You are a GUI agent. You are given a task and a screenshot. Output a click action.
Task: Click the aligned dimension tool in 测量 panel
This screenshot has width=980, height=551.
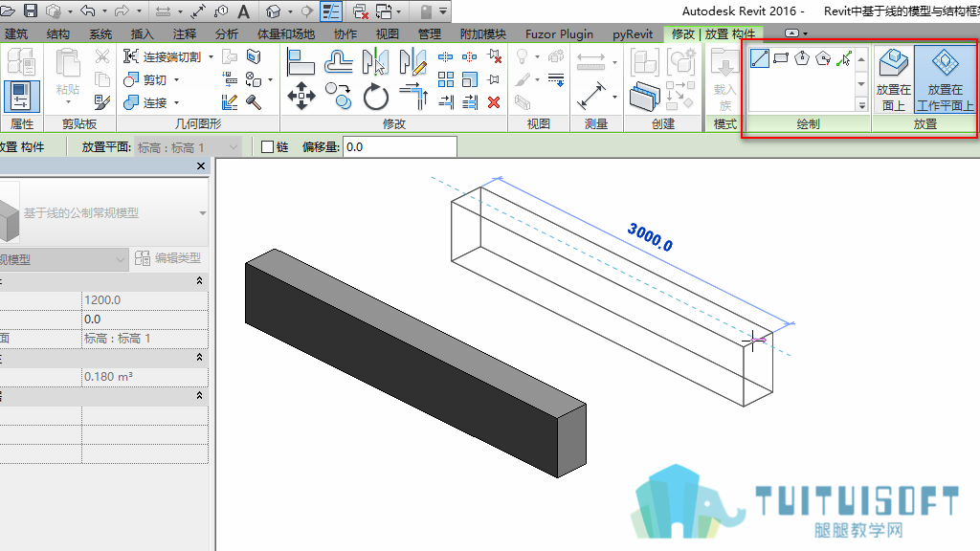coord(590,97)
